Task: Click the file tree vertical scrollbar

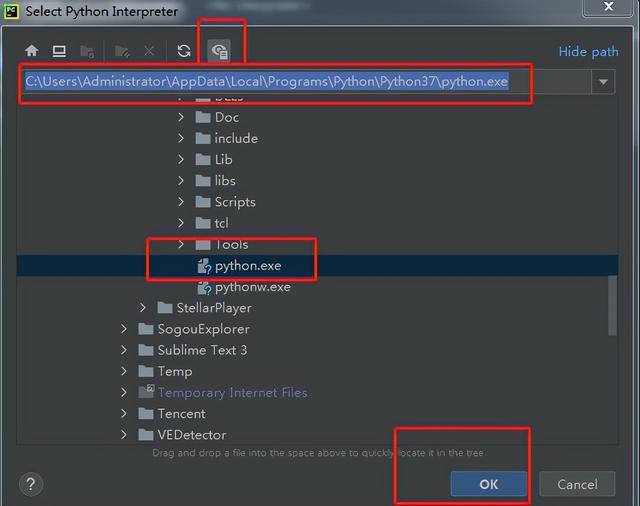Action: pos(612,305)
